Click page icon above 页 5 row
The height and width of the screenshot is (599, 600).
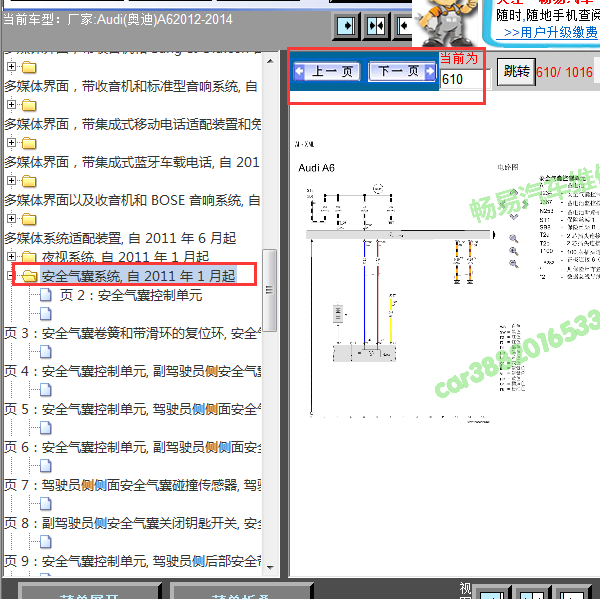tap(46, 390)
